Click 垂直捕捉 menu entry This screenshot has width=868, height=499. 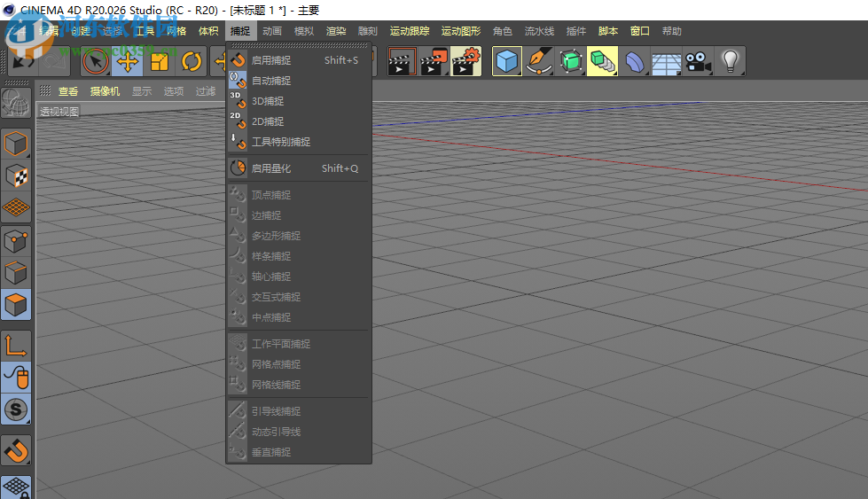299,452
